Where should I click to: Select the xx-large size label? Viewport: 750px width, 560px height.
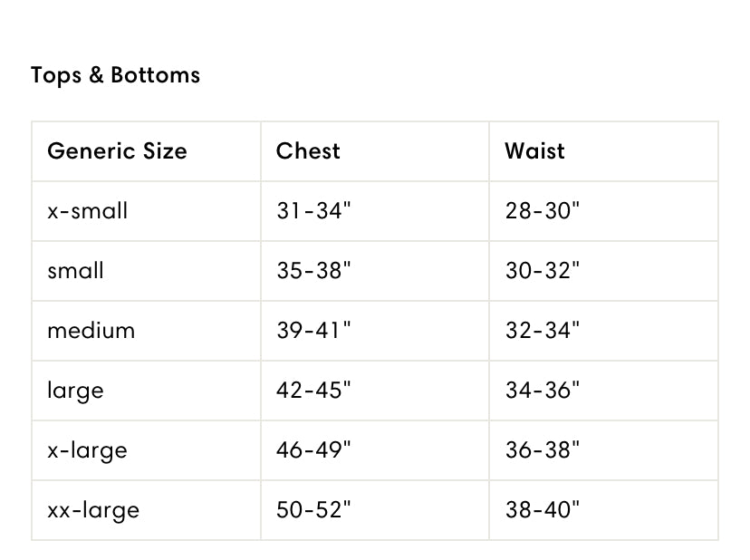point(93,511)
